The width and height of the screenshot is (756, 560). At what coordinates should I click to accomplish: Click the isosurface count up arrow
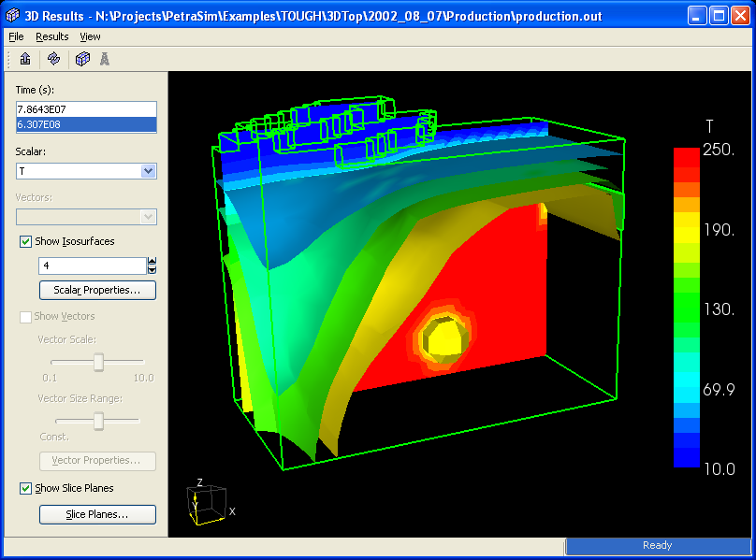tap(153, 262)
